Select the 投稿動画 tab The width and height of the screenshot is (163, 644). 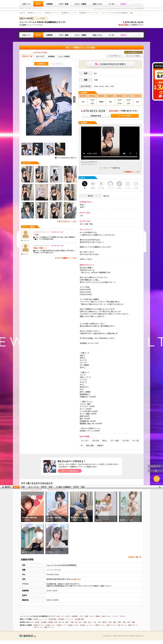51,56
